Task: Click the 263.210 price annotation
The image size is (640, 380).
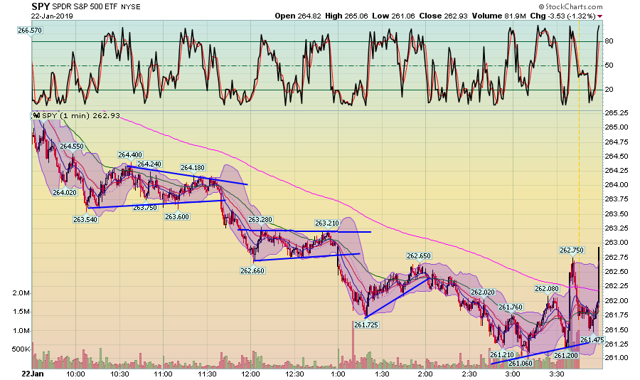Action: (327, 223)
